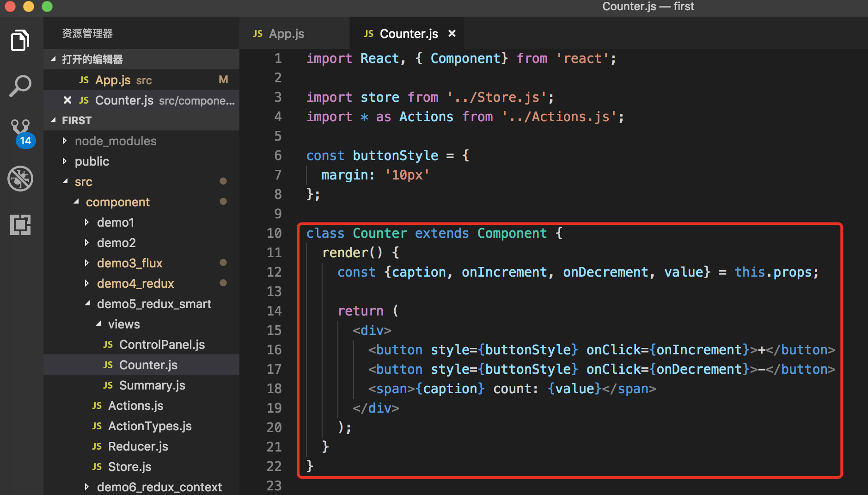Open App.js src in open editors
Image resolution: width=868 pixels, height=495 pixels.
[x=141, y=80]
